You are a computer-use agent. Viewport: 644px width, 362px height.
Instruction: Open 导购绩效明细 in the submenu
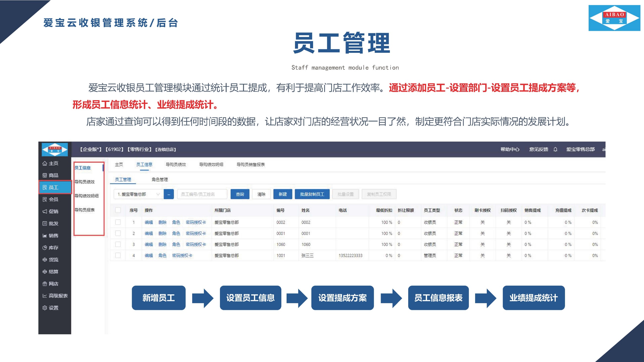86,196
